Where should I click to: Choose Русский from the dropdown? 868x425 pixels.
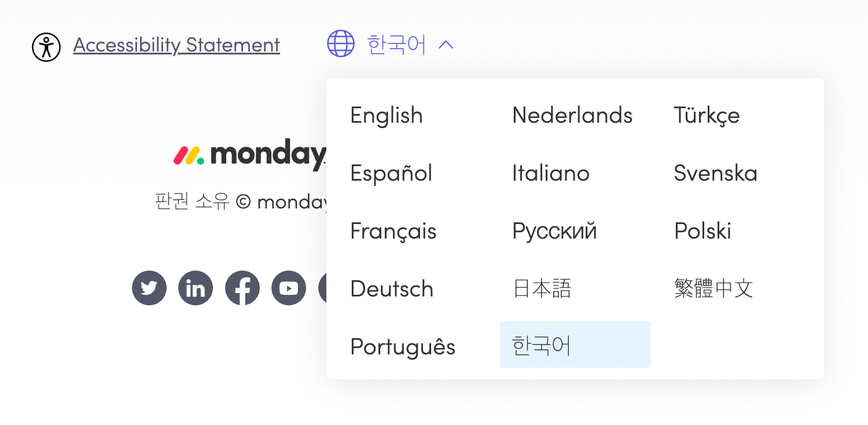click(554, 231)
